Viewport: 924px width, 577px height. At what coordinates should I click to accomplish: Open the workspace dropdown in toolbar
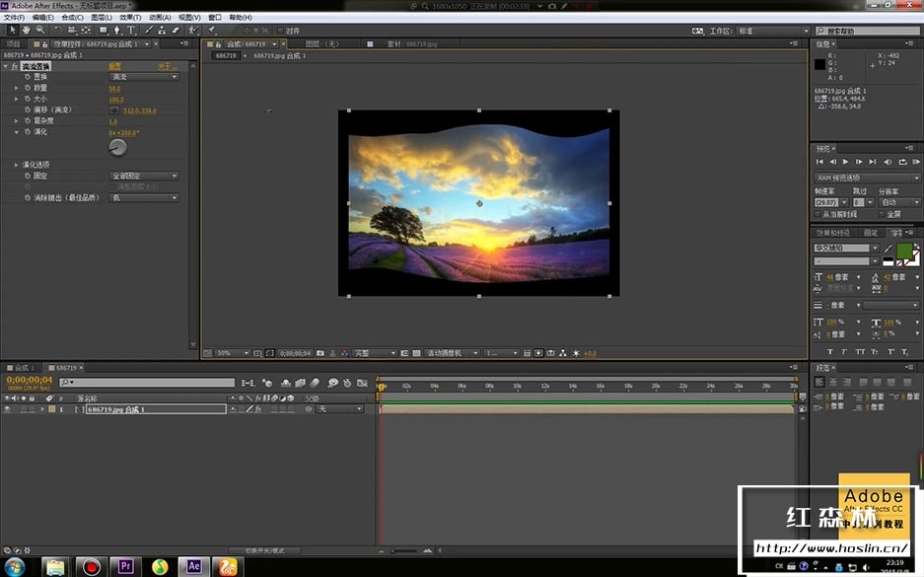773,31
